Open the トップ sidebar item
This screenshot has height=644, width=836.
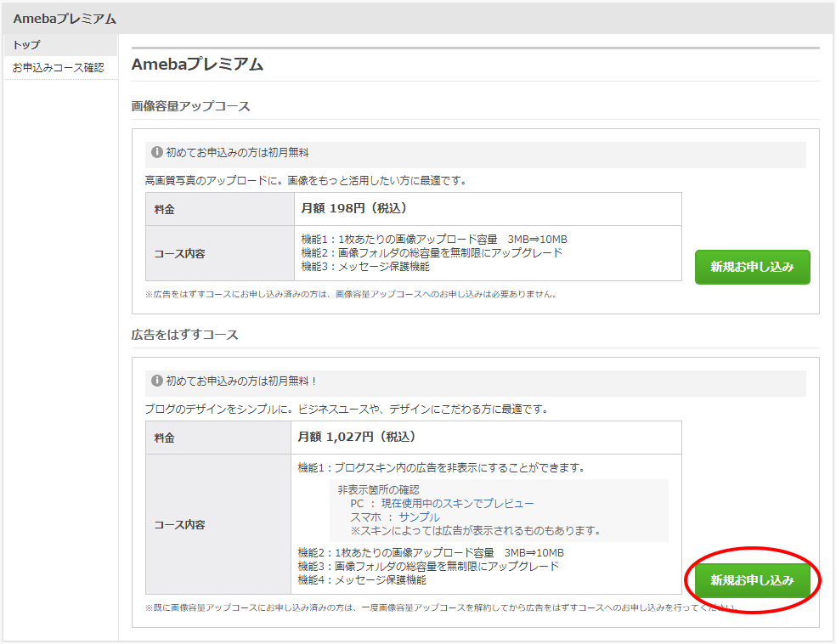[x=26, y=45]
